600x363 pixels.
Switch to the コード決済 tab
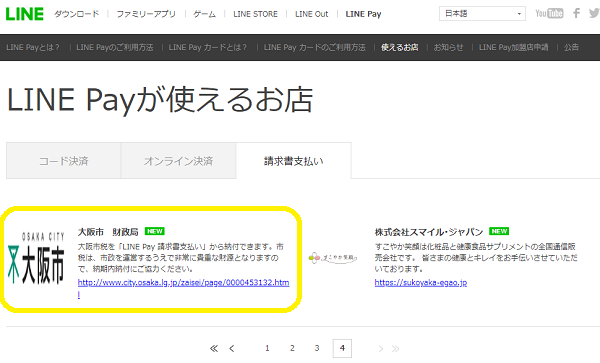pyautogui.click(x=64, y=161)
